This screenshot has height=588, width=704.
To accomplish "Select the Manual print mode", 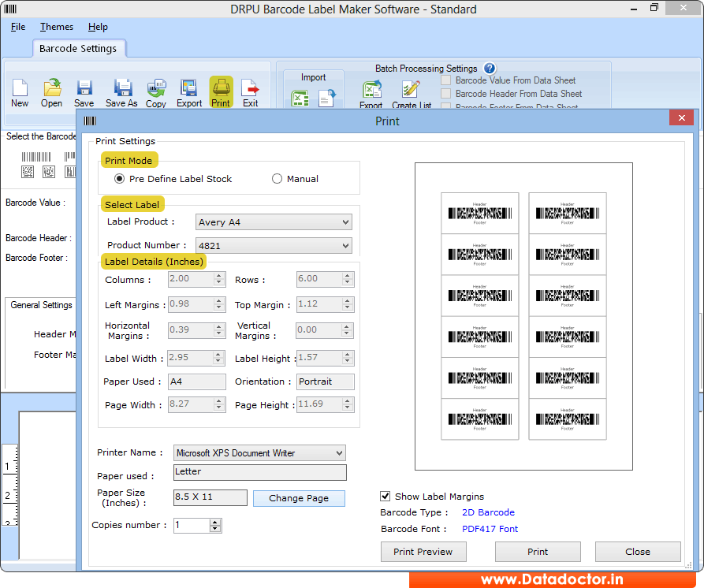I will pos(277,179).
